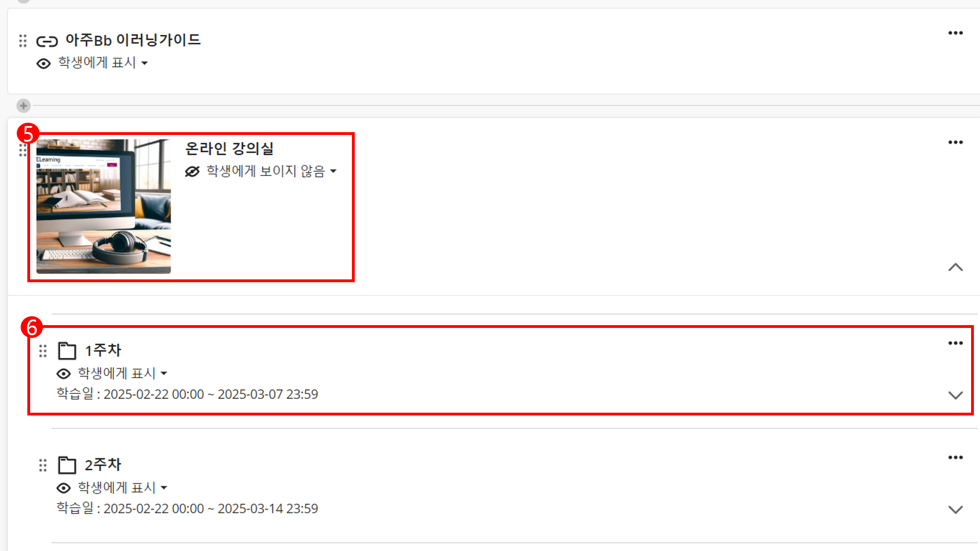This screenshot has width=980, height=551.
Task: Click the plus add-content button on divider
Action: pos(23,105)
